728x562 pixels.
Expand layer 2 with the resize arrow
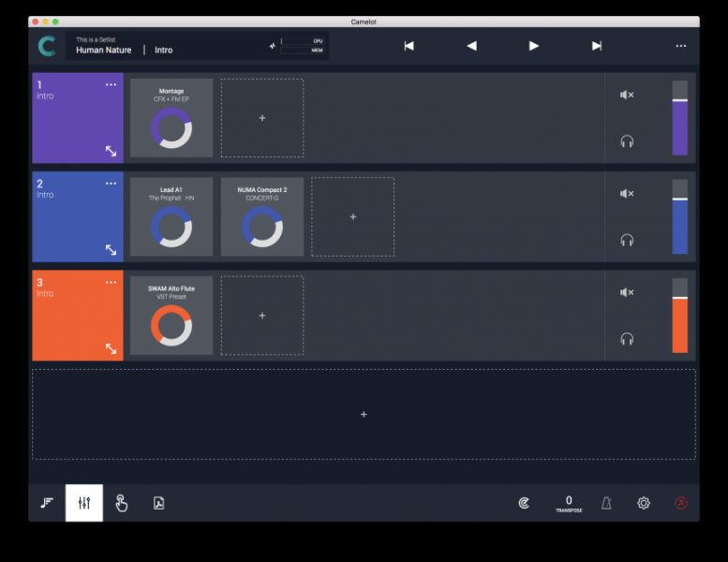point(111,250)
